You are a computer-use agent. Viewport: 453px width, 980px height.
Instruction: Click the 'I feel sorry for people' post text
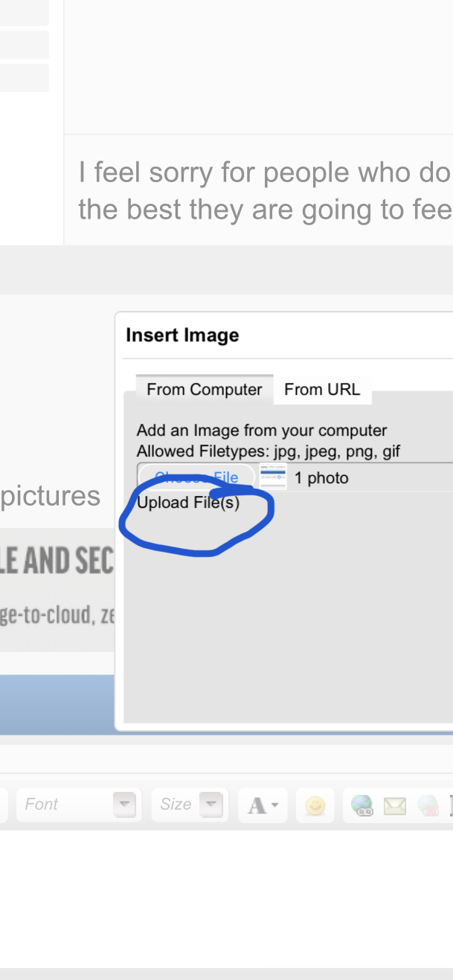(x=265, y=191)
